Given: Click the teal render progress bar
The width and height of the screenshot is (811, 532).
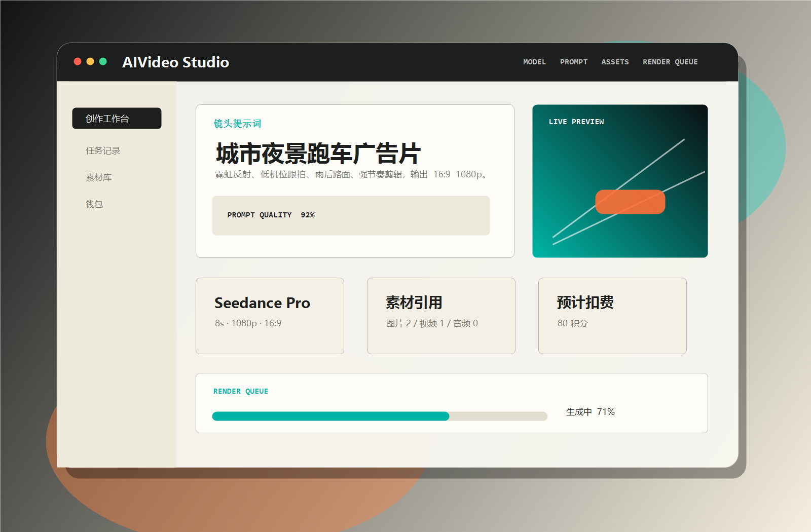Looking at the screenshot, I should coord(330,416).
